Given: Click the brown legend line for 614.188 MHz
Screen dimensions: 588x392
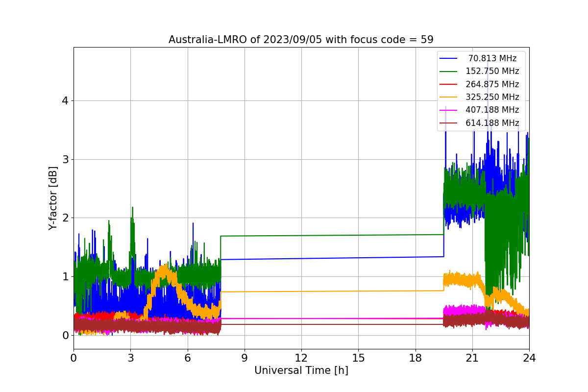Looking at the screenshot, I should [449, 123].
